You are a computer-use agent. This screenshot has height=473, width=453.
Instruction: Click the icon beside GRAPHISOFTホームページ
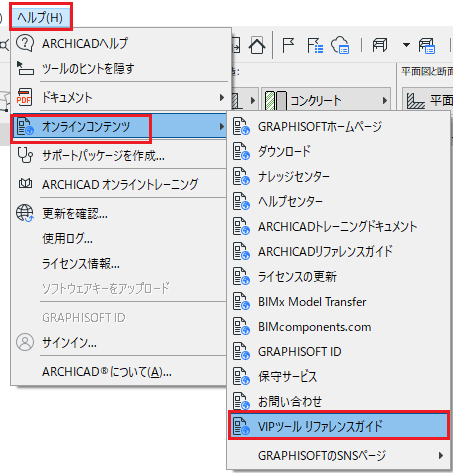[241, 126]
